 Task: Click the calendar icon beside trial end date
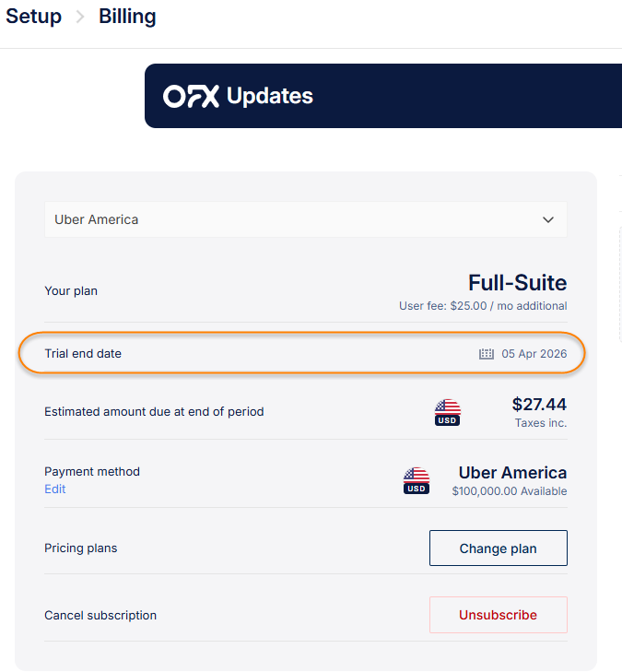487,354
